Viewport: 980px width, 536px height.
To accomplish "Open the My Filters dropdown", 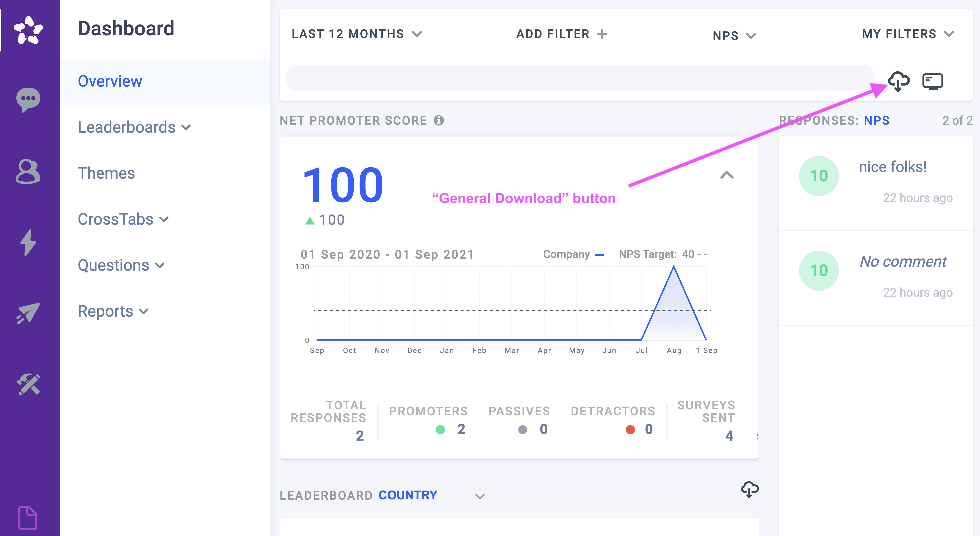I will tap(907, 34).
